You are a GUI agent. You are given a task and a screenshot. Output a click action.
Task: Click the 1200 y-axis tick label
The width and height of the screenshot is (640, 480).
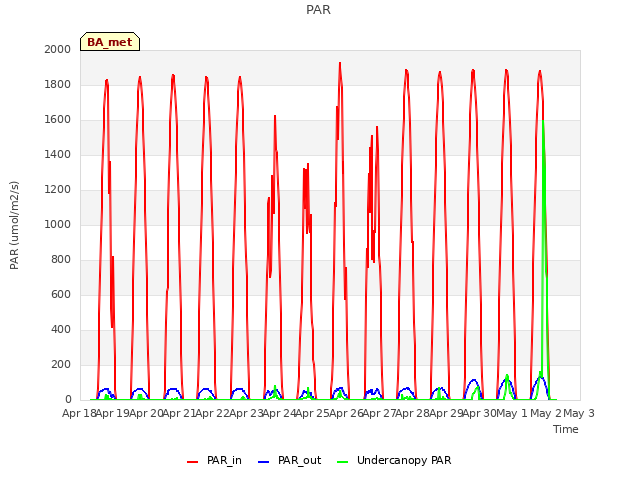(58, 189)
